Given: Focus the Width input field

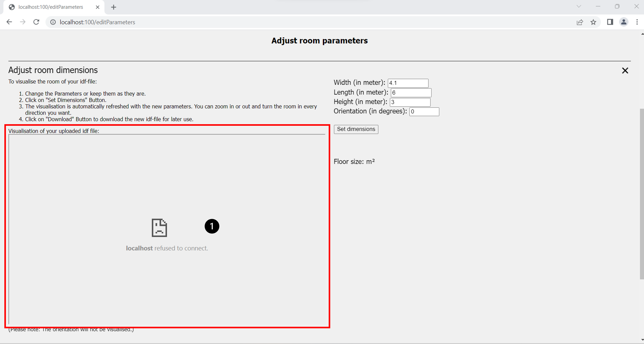Looking at the screenshot, I should click(x=408, y=83).
